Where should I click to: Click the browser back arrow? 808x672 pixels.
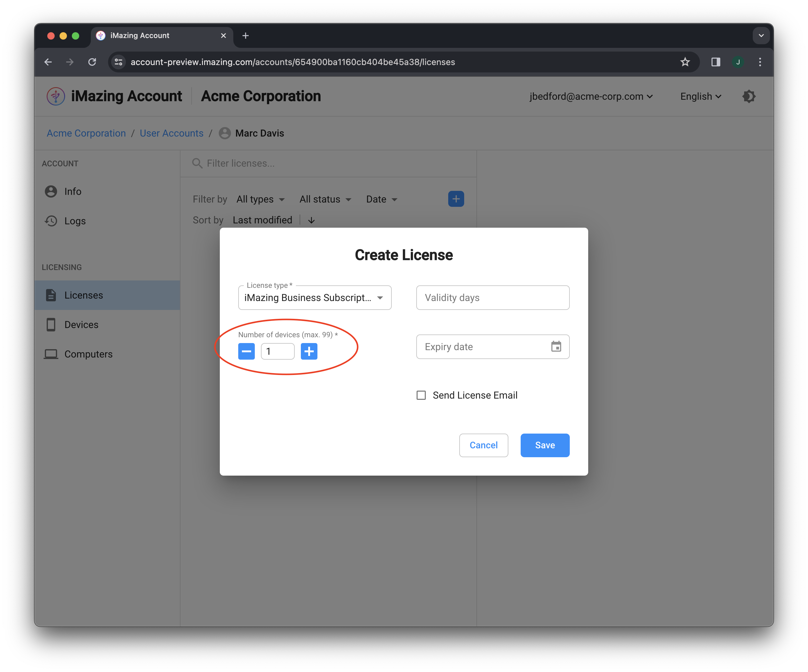pos(48,62)
